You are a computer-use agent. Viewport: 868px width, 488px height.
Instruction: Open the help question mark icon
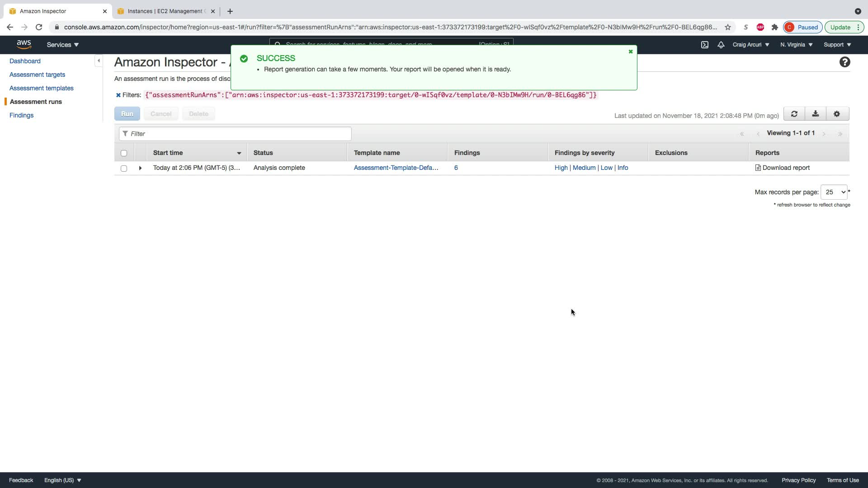coord(844,62)
